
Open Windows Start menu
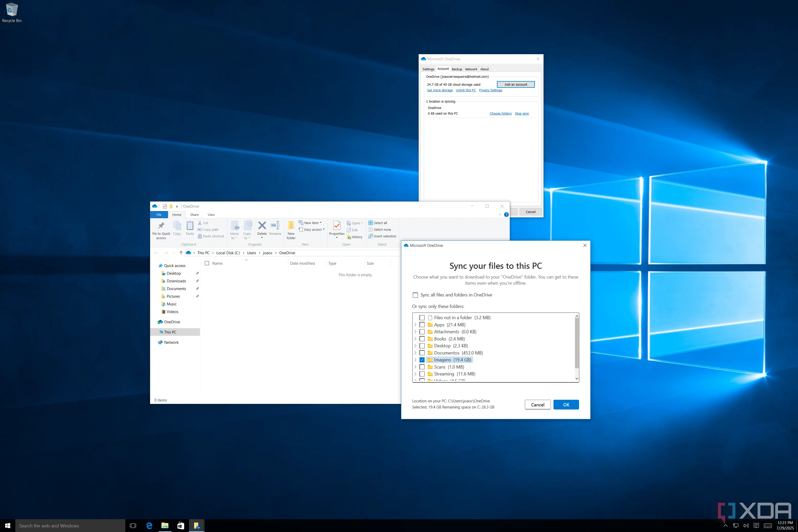pyautogui.click(x=7, y=526)
